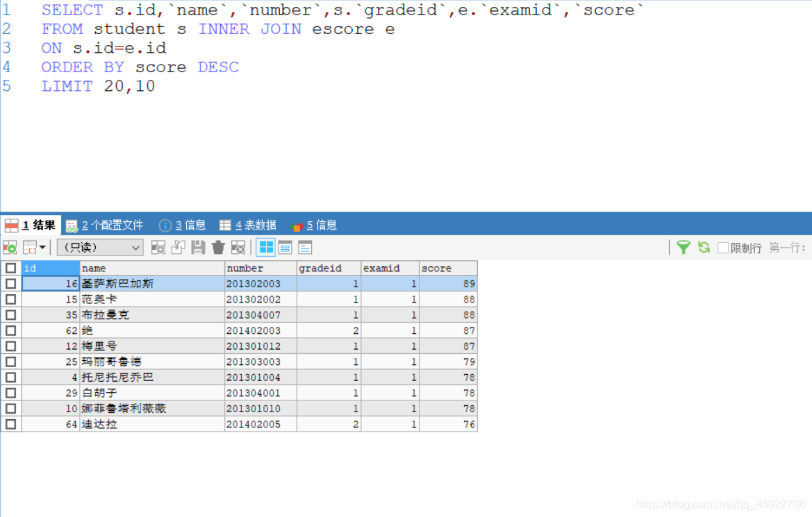Open the 1 结果 tab
The height and width of the screenshot is (517, 812).
pyautogui.click(x=31, y=226)
